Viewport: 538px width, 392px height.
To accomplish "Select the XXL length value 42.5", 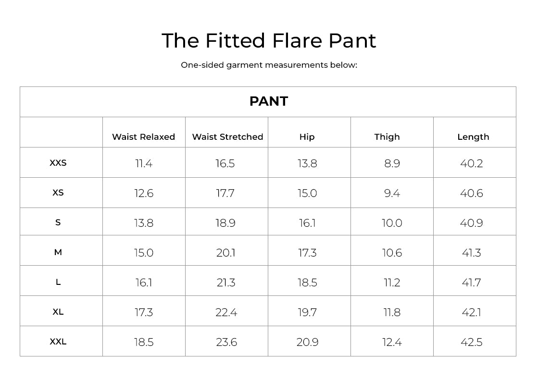I will click(x=471, y=342).
